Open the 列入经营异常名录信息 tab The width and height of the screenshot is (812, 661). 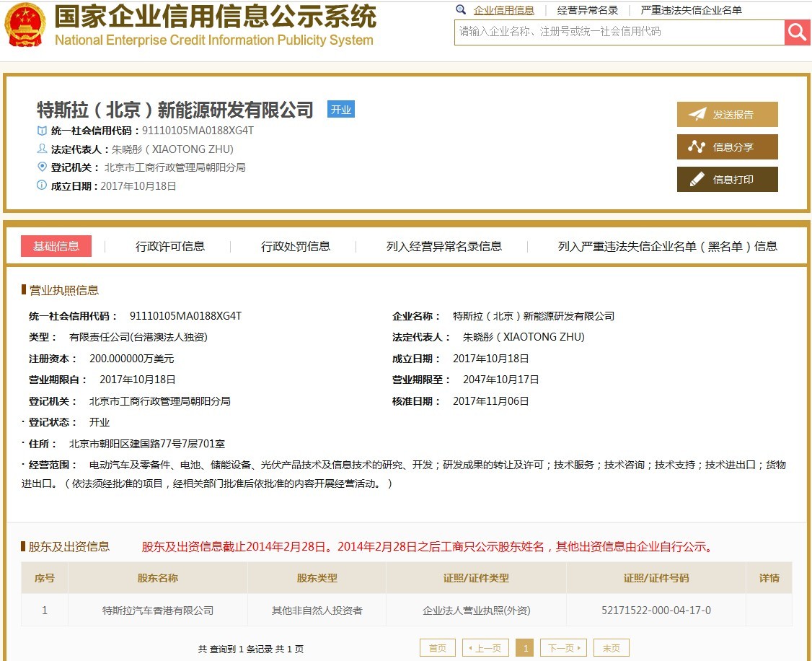[x=443, y=247]
